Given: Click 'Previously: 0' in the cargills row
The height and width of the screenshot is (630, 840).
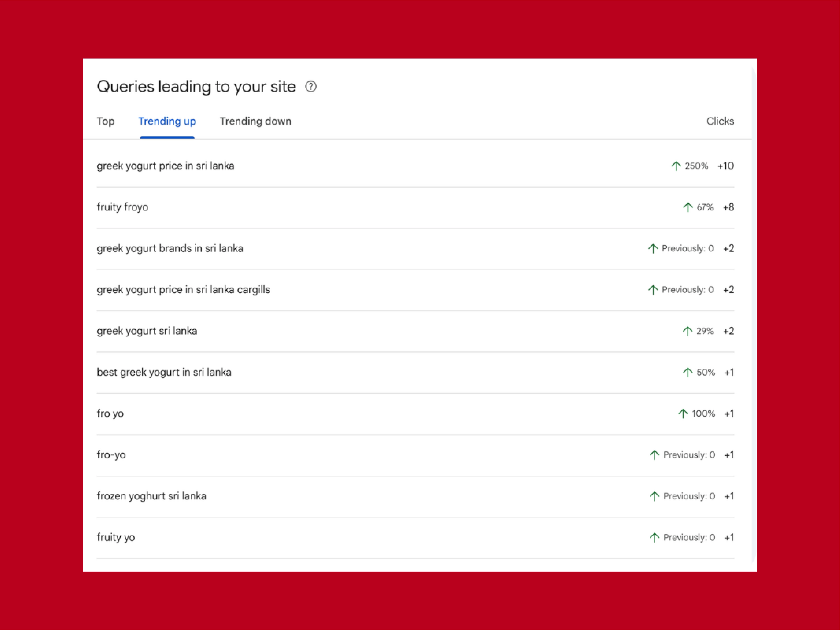Looking at the screenshot, I should coord(688,290).
